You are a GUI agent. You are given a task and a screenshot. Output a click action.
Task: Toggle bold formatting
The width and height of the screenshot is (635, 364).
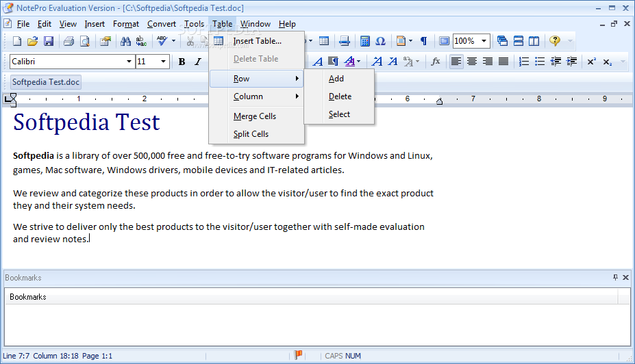tap(182, 62)
